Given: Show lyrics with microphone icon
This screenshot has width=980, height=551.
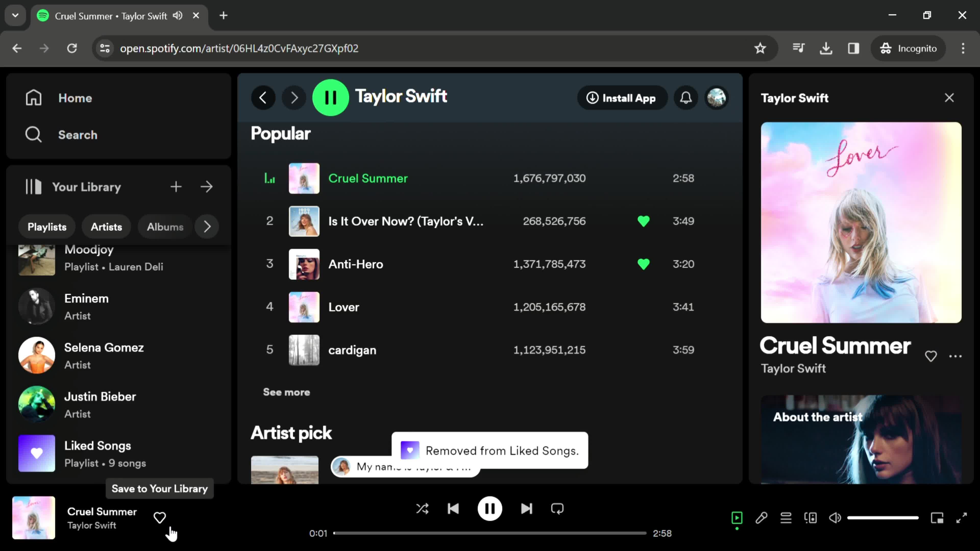Looking at the screenshot, I should coord(761,518).
